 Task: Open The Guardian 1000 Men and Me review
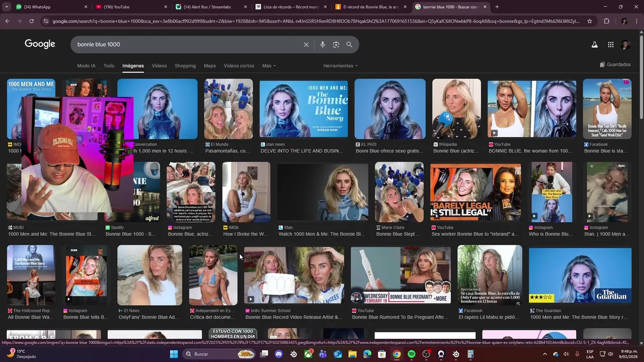point(579,317)
